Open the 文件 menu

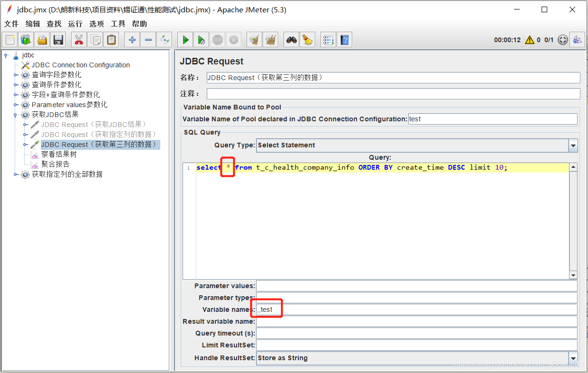tap(11, 24)
